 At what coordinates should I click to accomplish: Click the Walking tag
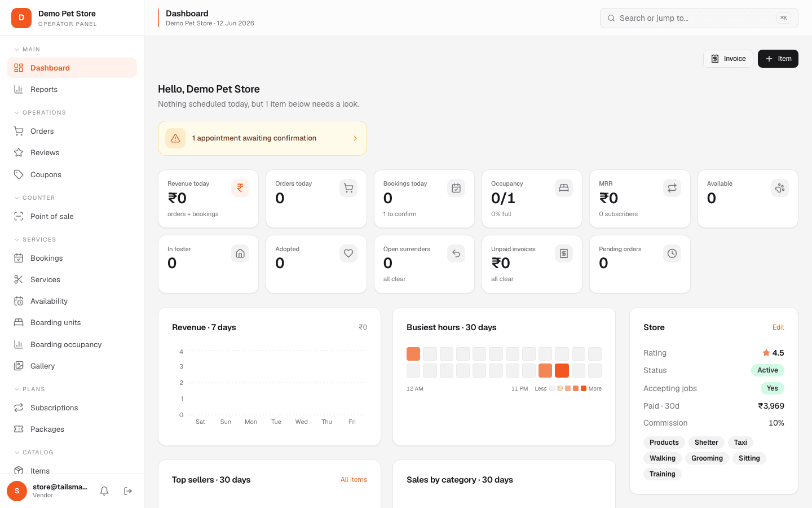(x=663, y=458)
